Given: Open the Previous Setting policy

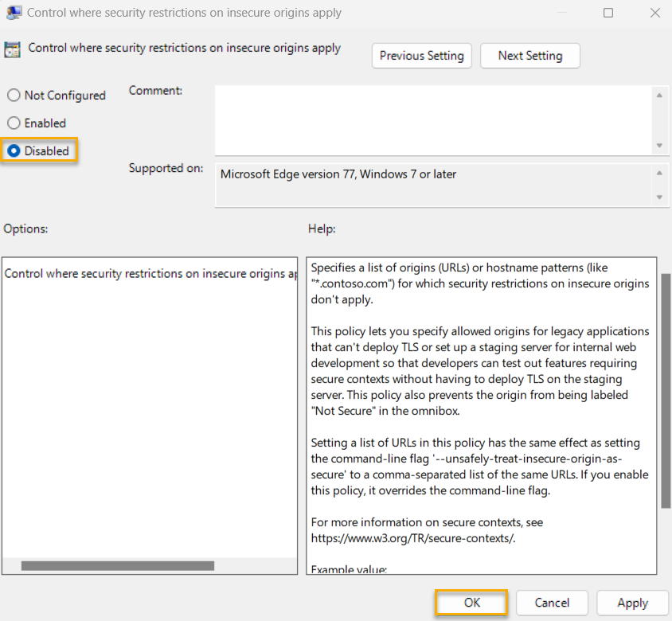Looking at the screenshot, I should (x=421, y=56).
